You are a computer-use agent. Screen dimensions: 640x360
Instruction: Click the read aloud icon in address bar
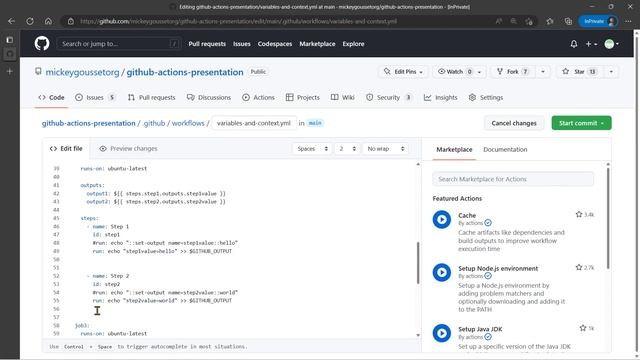click(x=498, y=21)
